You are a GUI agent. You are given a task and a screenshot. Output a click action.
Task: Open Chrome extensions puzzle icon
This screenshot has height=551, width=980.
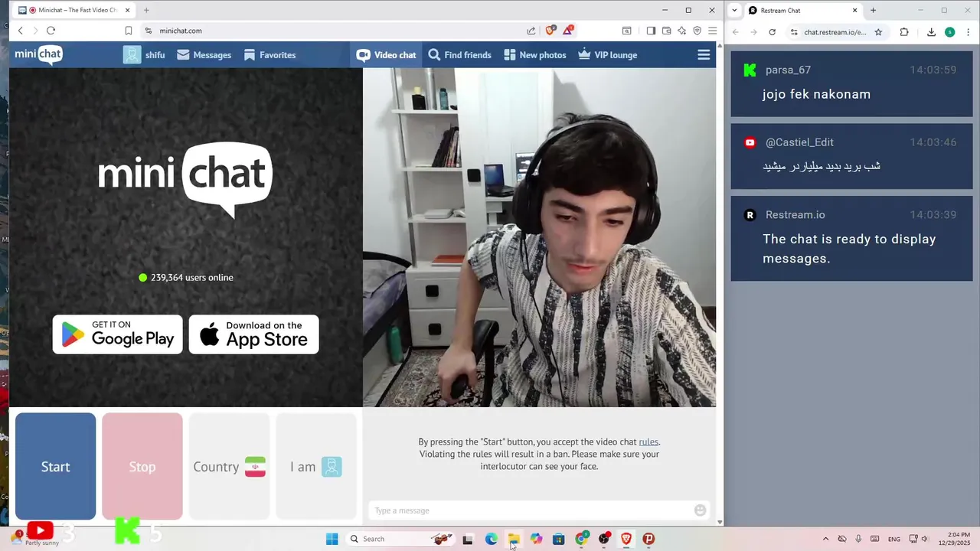click(x=904, y=32)
